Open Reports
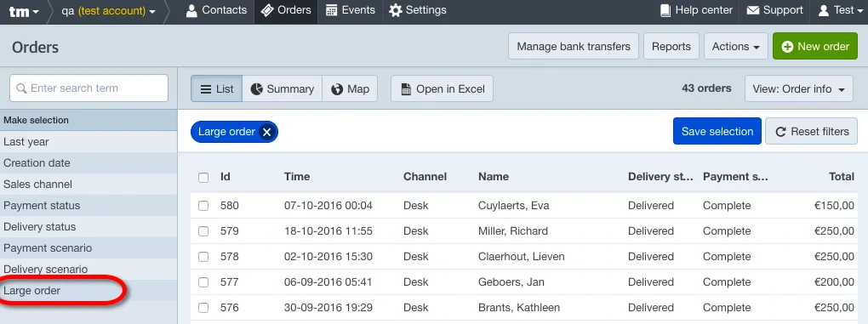This screenshot has height=324, width=868. [x=671, y=47]
